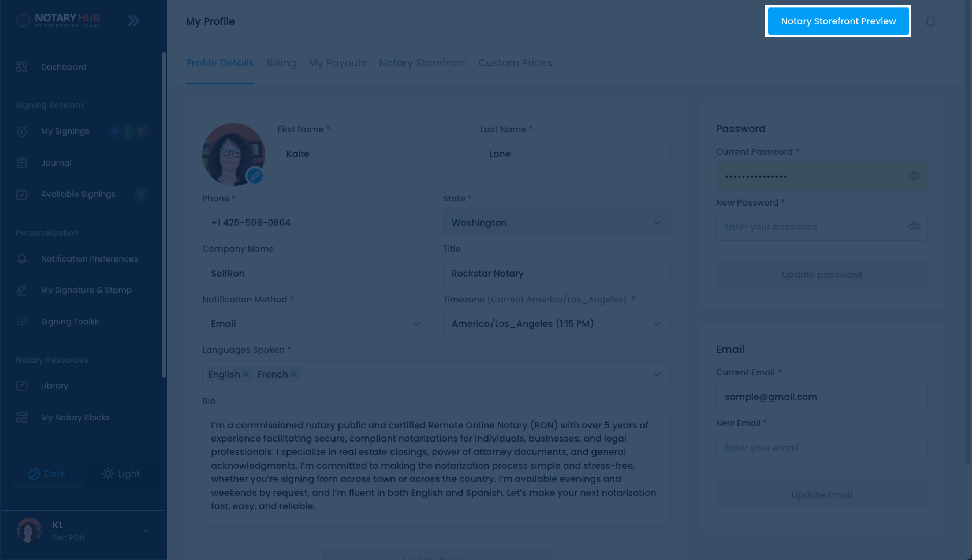Click New Password field
Screen dimensions: 972x560
click(822, 227)
